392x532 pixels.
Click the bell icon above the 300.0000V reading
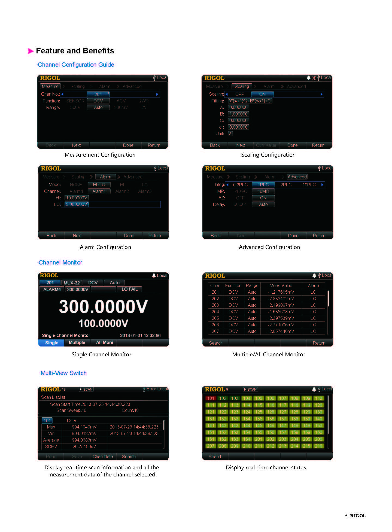click(154, 275)
